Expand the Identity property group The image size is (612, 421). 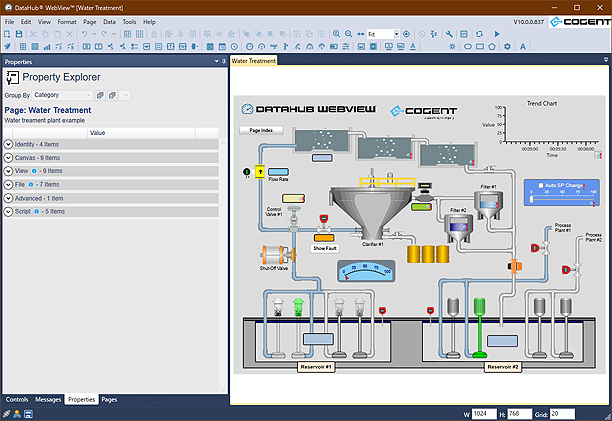click(9, 145)
